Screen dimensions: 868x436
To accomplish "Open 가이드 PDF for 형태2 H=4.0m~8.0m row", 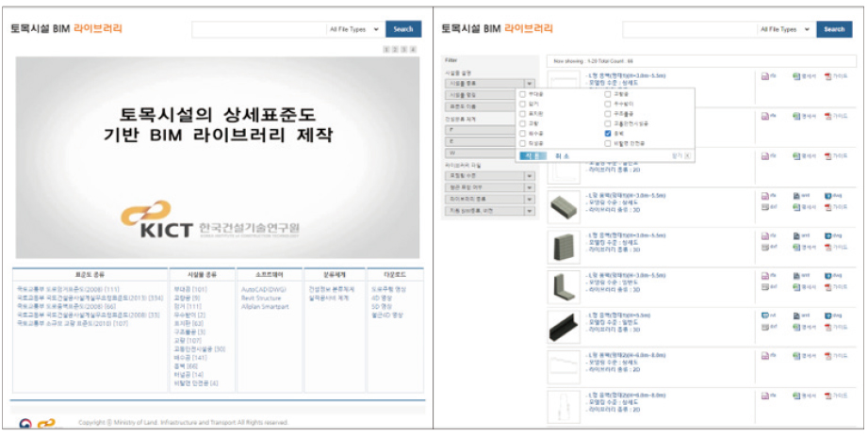I will click(x=836, y=355).
